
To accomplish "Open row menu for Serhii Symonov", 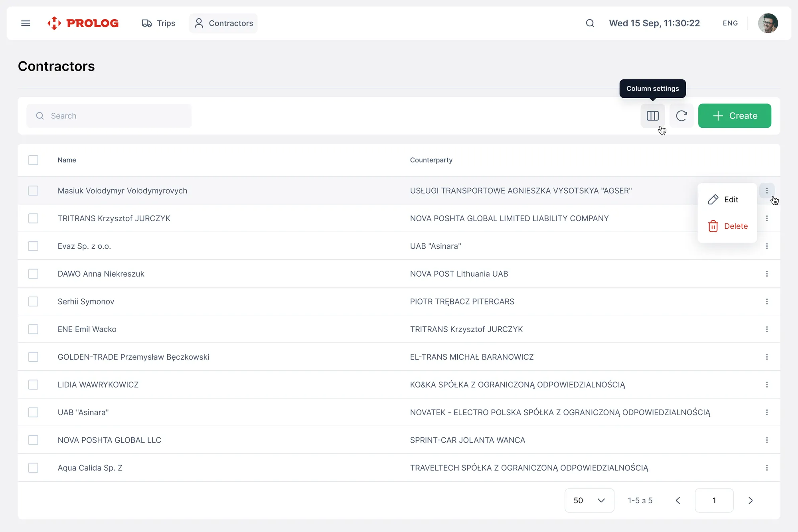I will [766, 302].
